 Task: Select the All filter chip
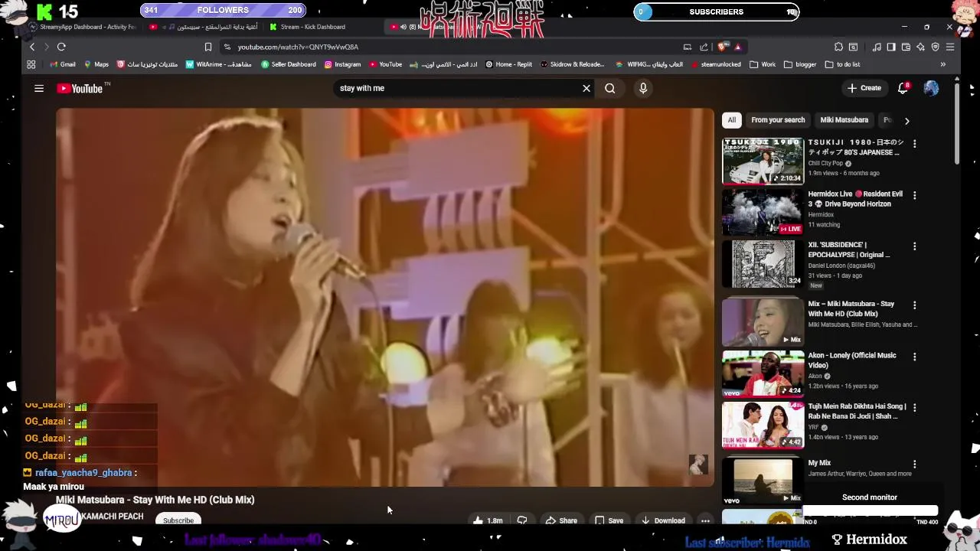732,120
